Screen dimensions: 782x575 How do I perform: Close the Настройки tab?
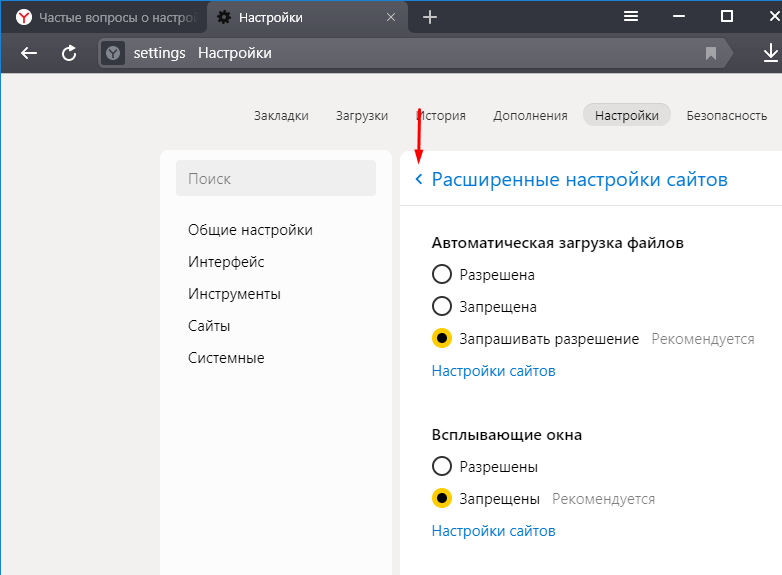tap(391, 17)
